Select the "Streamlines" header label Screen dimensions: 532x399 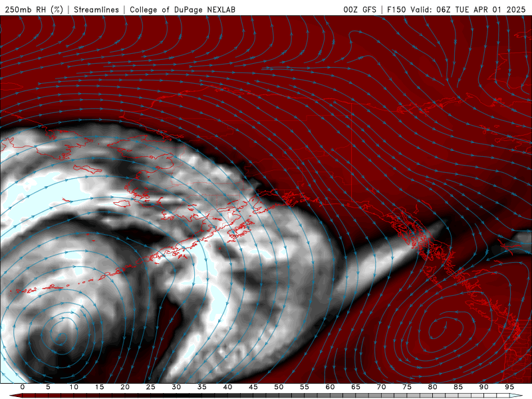[96, 9]
